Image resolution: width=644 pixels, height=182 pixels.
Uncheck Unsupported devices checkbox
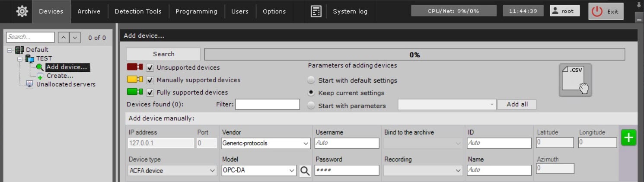click(x=150, y=67)
